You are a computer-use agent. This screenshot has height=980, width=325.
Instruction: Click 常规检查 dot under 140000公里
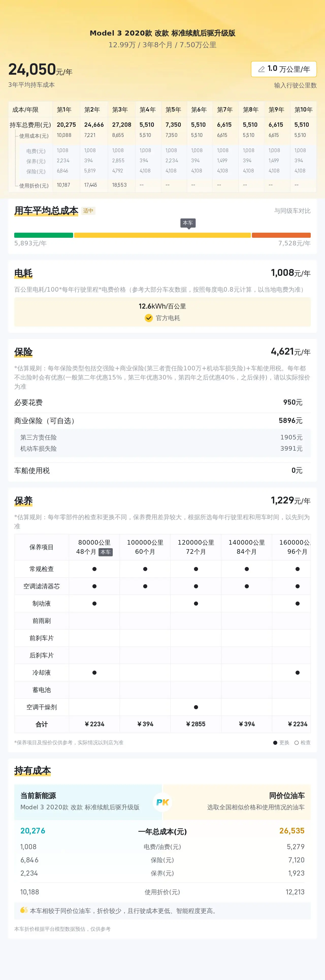[x=247, y=569]
